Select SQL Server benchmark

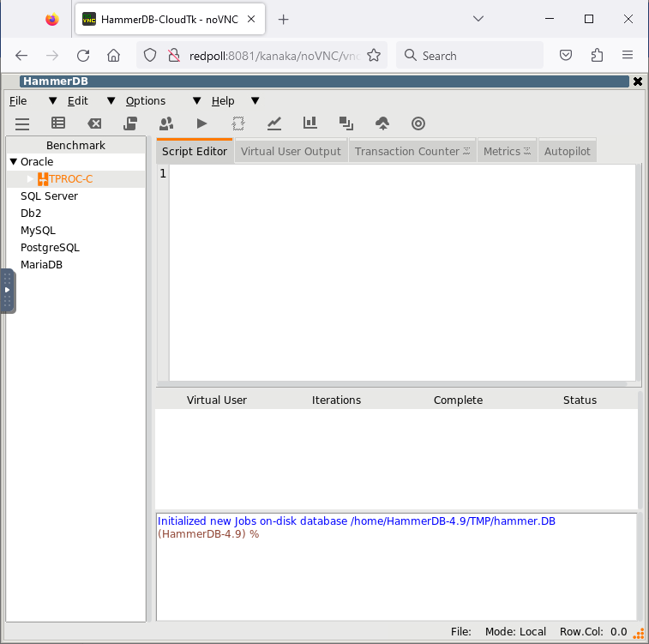pos(49,196)
